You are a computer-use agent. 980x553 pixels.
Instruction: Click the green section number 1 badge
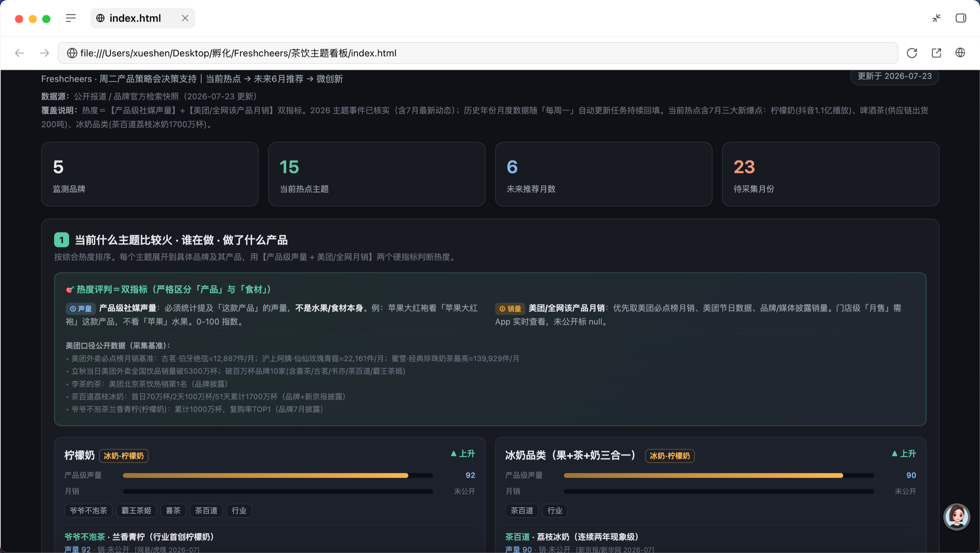(62, 240)
